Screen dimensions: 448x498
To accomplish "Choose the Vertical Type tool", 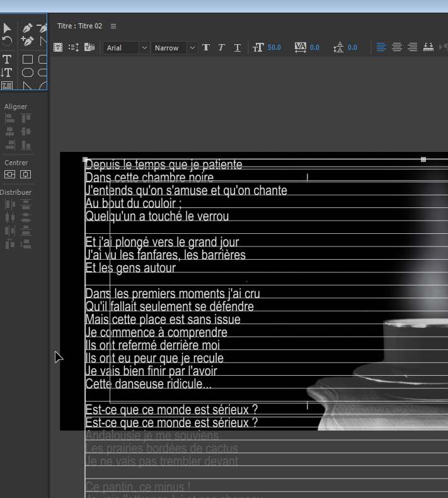I will tap(7, 72).
